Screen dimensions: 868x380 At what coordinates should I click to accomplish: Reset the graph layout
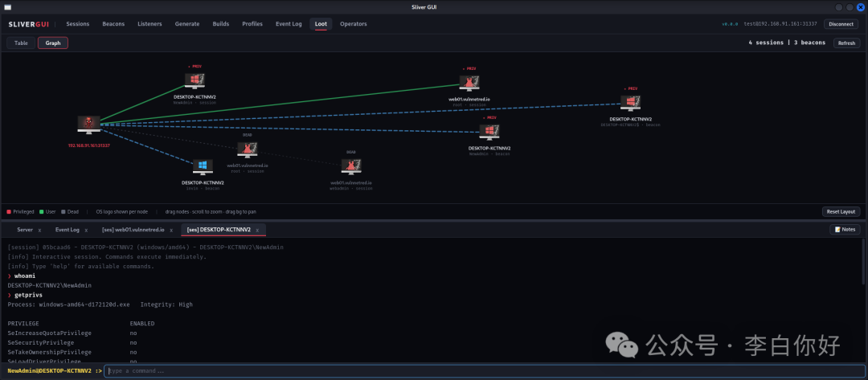pyautogui.click(x=841, y=212)
